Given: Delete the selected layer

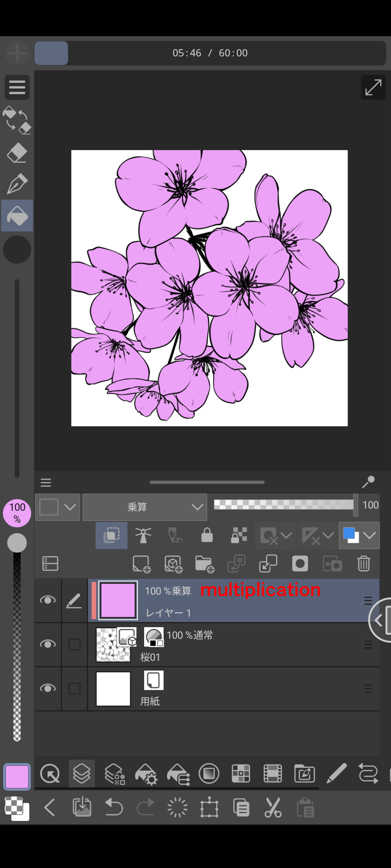Looking at the screenshot, I should (x=364, y=564).
